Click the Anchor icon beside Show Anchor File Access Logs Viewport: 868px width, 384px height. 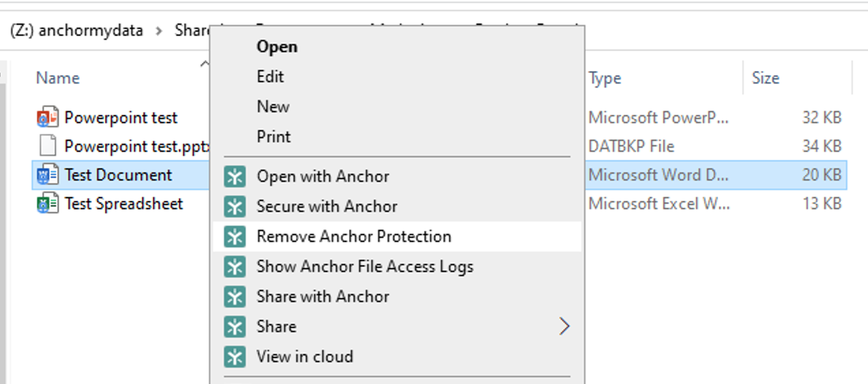tap(235, 266)
